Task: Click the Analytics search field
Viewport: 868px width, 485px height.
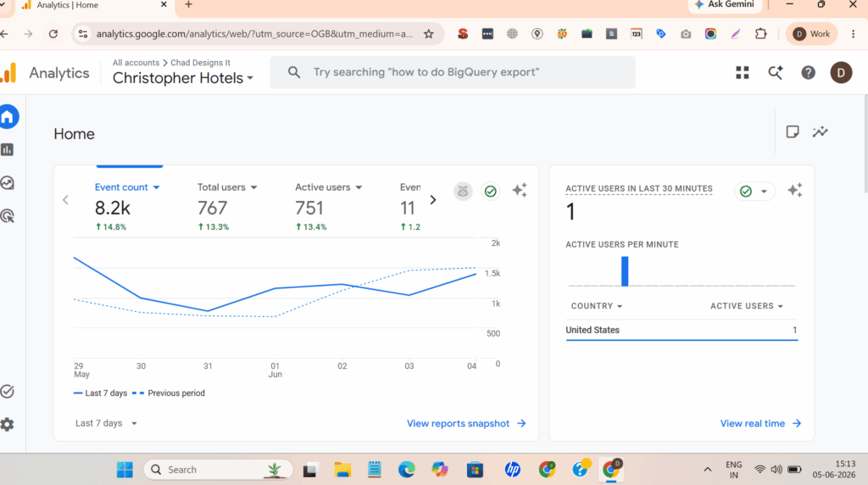Action: pyautogui.click(x=453, y=73)
